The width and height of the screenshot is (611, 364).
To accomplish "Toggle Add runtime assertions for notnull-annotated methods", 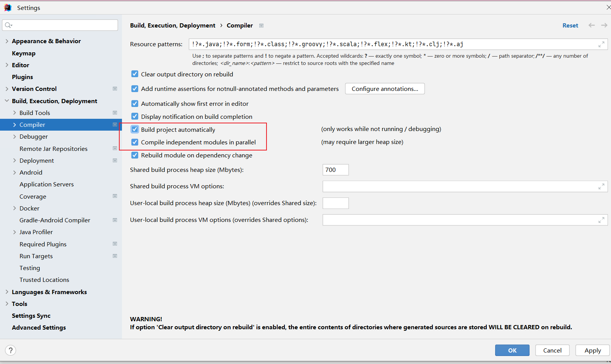I will pyautogui.click(x=135, y=89).
